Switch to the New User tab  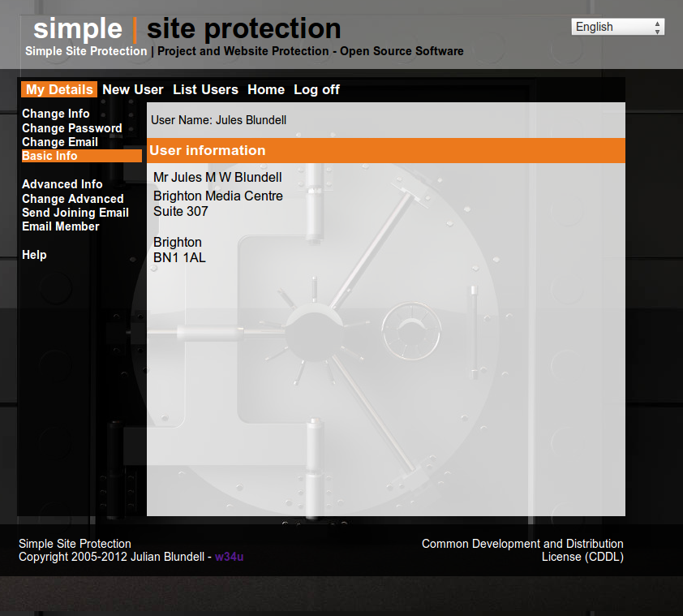[133, 89]
